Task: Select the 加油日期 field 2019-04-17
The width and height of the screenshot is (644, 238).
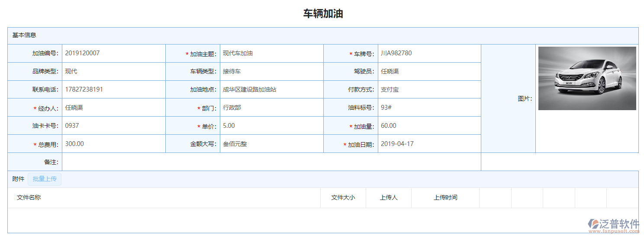Action: click(429, 144)
